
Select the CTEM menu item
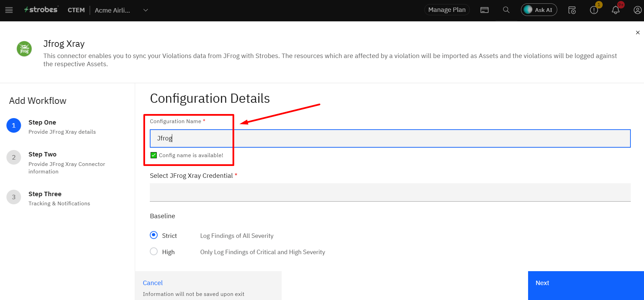tap(76, 10)
